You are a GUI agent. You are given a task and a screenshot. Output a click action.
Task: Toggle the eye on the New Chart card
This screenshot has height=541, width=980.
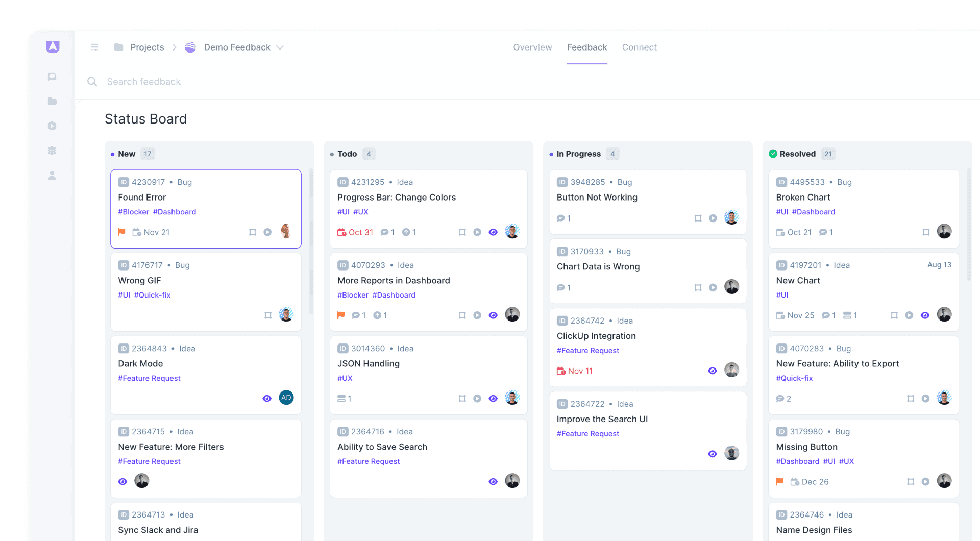(x=925, y=315)
